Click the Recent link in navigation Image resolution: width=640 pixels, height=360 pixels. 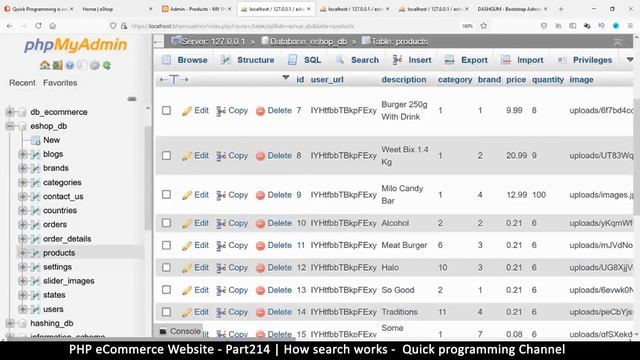(22, 83)
